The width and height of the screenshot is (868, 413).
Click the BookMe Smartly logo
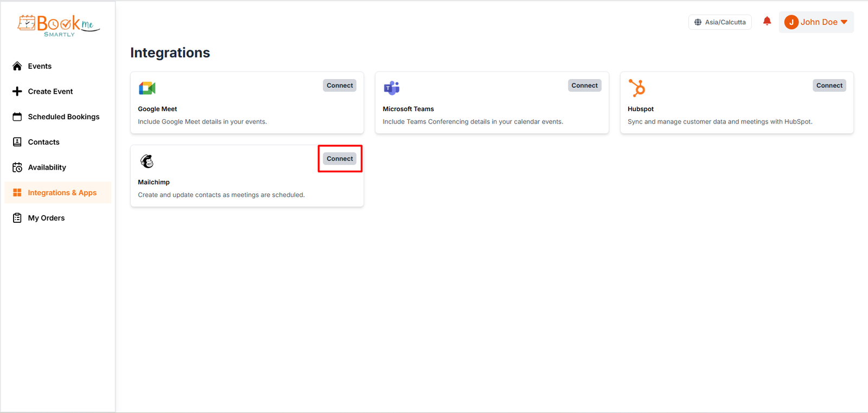(x=59, y=25)
